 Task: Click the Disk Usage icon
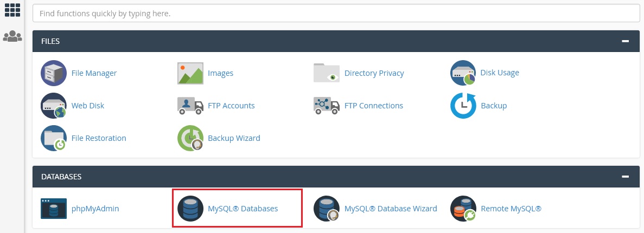point(463,73)
